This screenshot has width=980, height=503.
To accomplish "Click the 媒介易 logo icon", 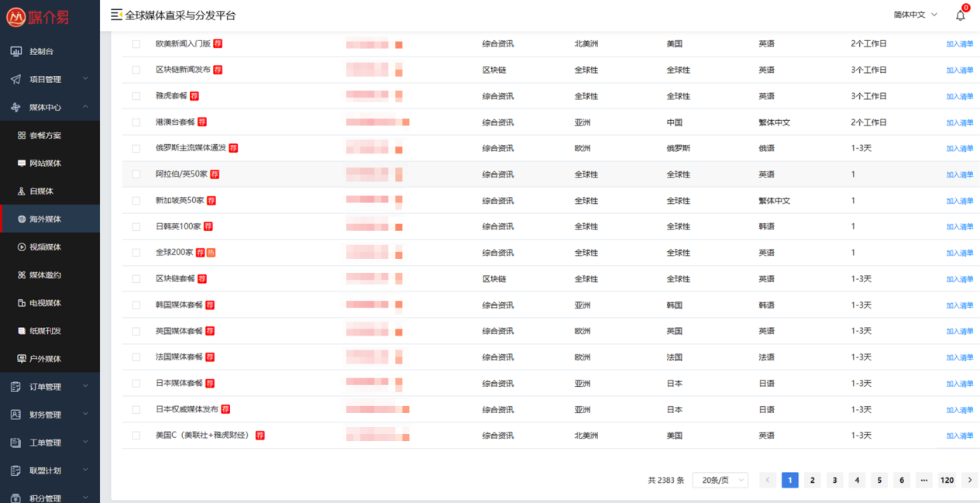I will click(x=15, y=16).
